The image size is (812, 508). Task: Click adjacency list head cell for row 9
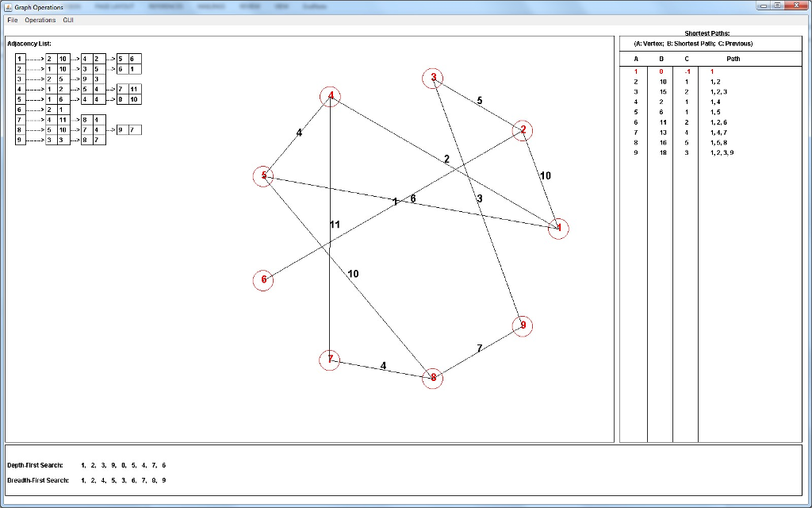(x=20, y=140)
